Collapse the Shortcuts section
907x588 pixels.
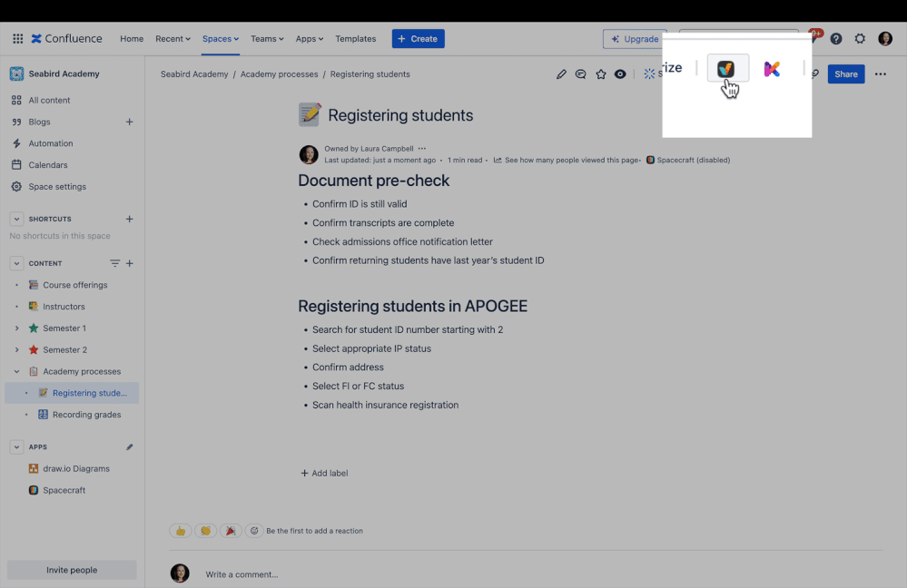tap(15, 219)
